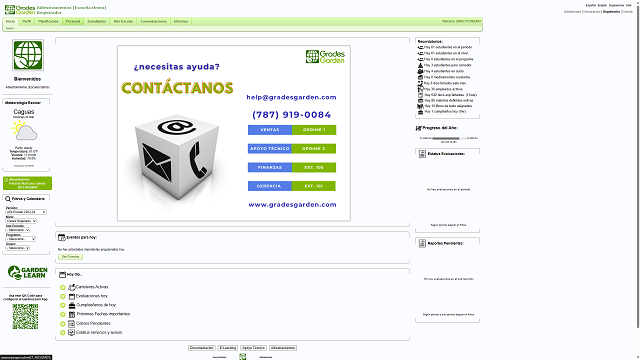640x360 pixels.
Task: Click www.gradesgarden.com link in banner
Action: click(x=292, y=204)
